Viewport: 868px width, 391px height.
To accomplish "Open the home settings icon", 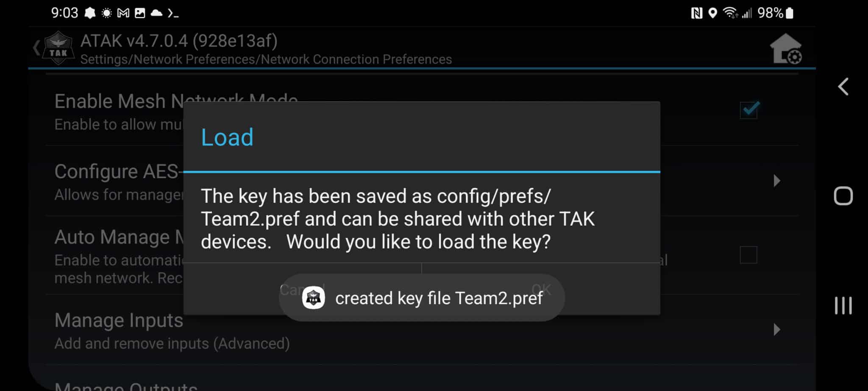I will (x=785, y=48).
